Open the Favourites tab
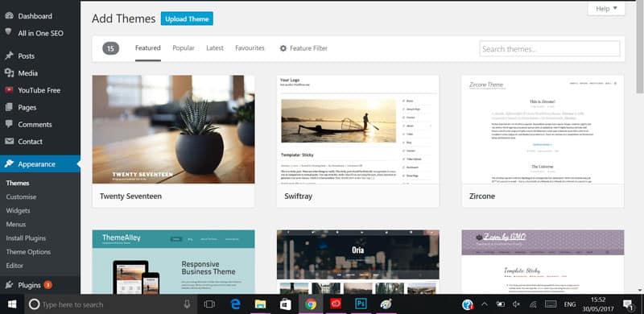 (250, 48)
